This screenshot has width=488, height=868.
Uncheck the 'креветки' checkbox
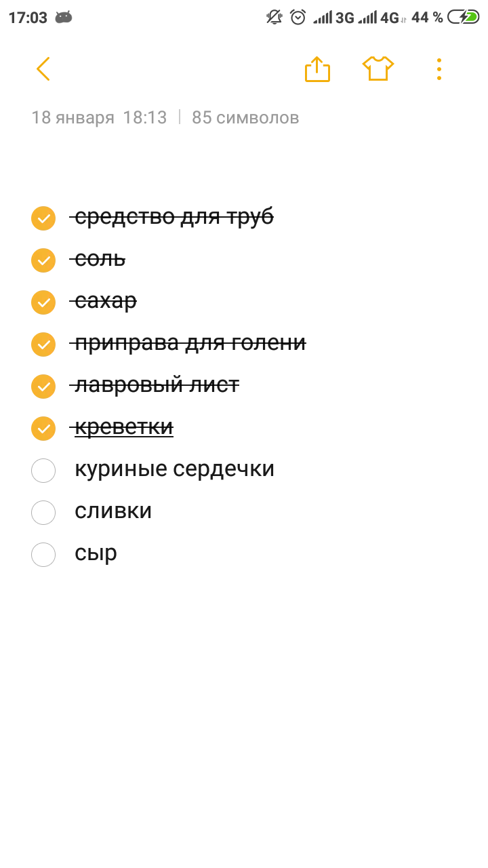tap(43, 429)
